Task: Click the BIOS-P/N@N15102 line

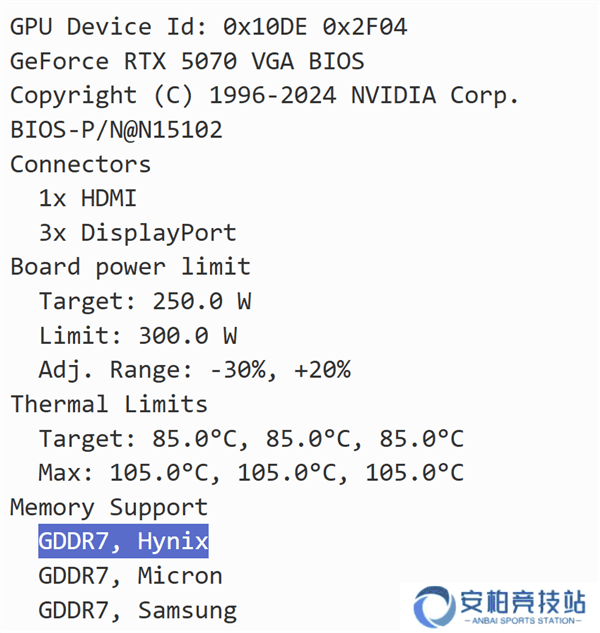Action: (116, 130)
